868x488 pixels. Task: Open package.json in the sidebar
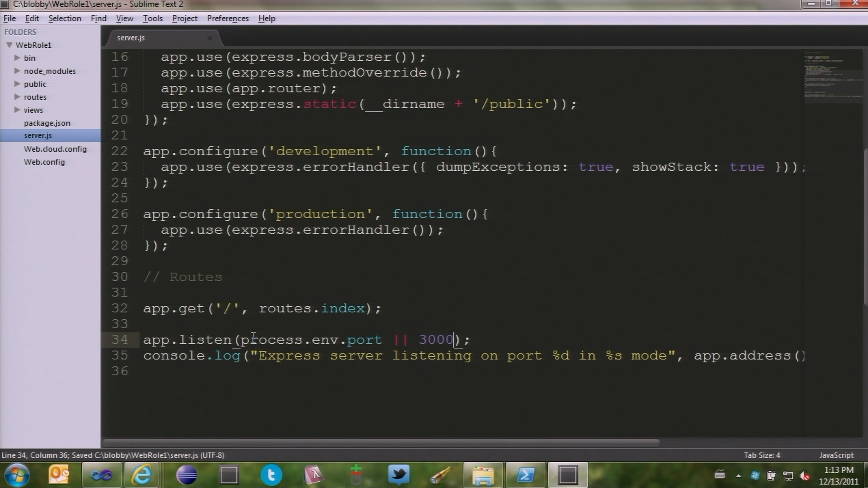click(47, 123)
